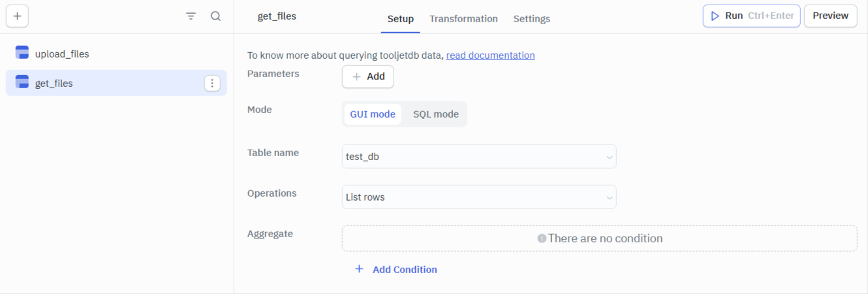Click the info icon in Aggregate box
This screenshot has width=868, height=294.
[542, 238]
